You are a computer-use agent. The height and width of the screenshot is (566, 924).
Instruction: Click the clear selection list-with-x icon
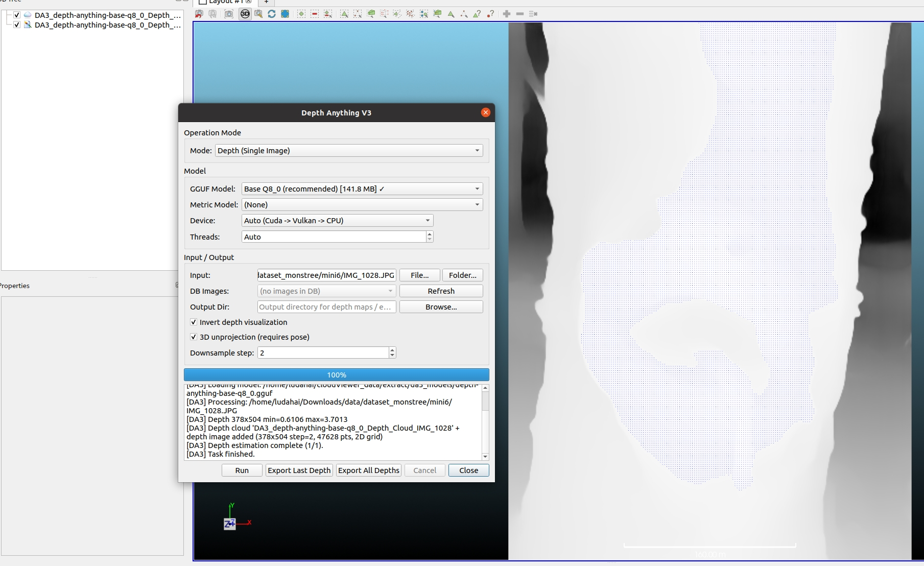pyautogui.click(x=533, y=14)
